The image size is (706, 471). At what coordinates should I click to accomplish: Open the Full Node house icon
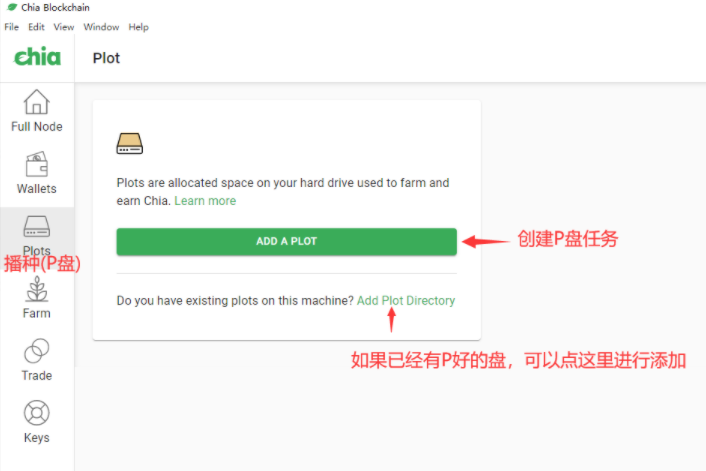(x=37, y=102)
